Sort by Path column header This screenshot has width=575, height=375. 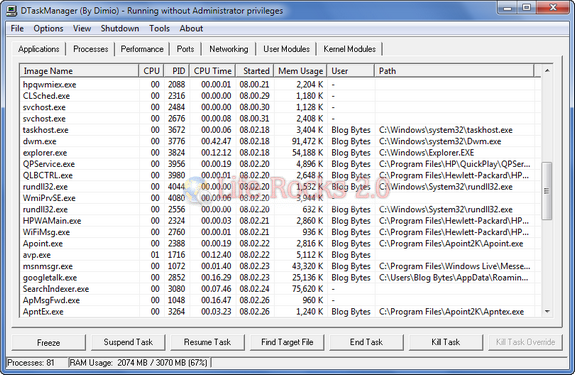click(454, 71)
